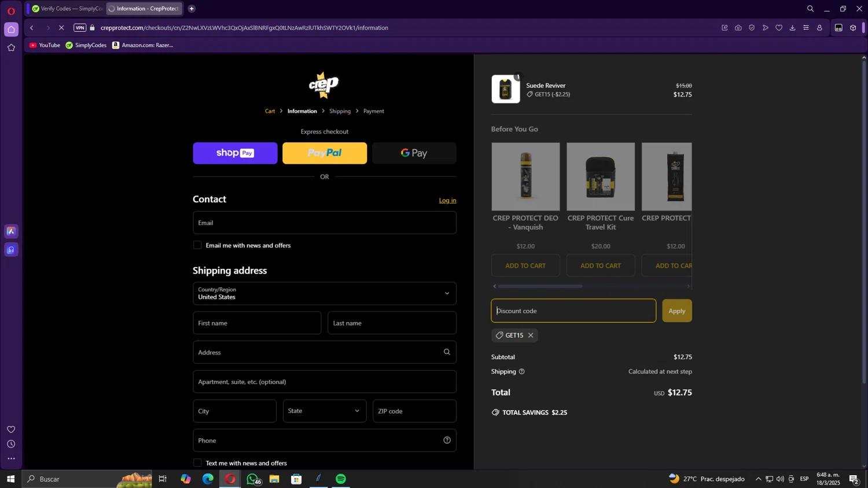This screenshot has height=488, width=868.
Task: Pay with the Google Pay button
Action: (414, 153)
